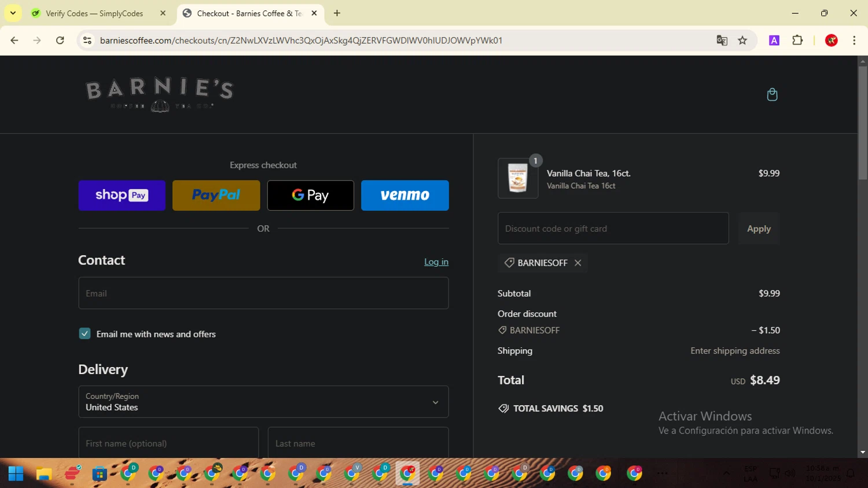Choose Google Pay express checkout
This screenshot has width=868, height=488.
(x=311, y=195)
